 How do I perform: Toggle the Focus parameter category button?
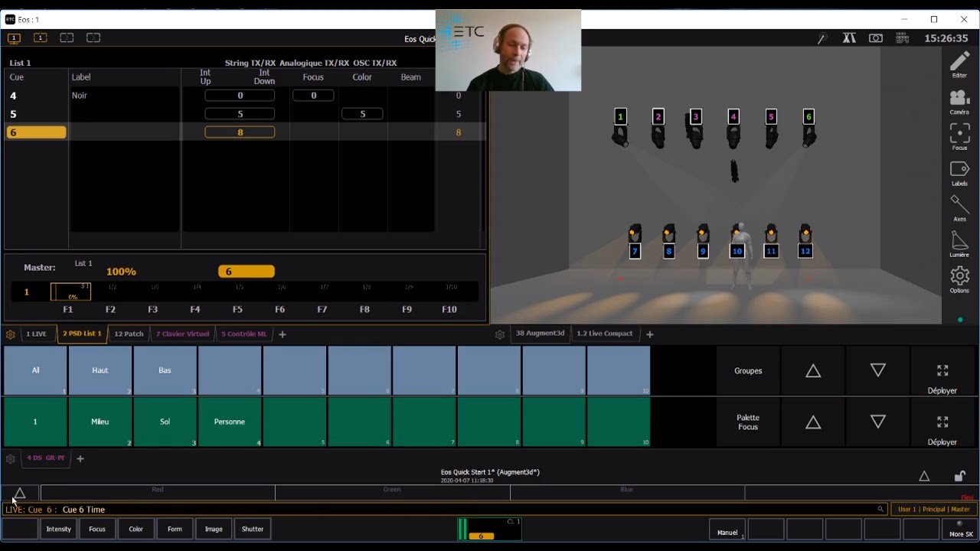tap(97, 529)
